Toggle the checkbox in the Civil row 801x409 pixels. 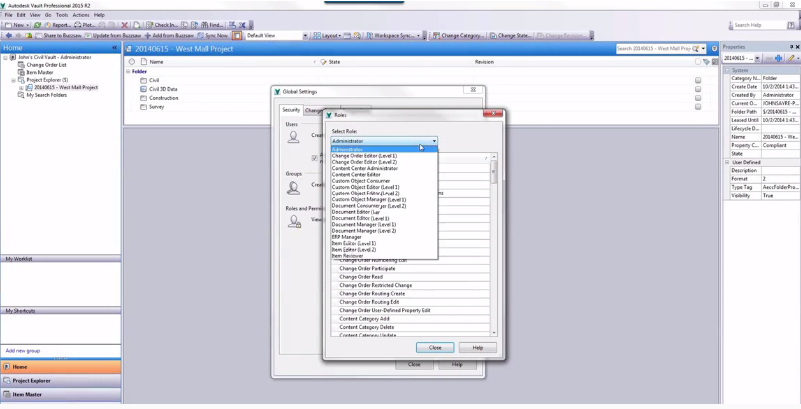pyautogui.click(x=698, y=80)
